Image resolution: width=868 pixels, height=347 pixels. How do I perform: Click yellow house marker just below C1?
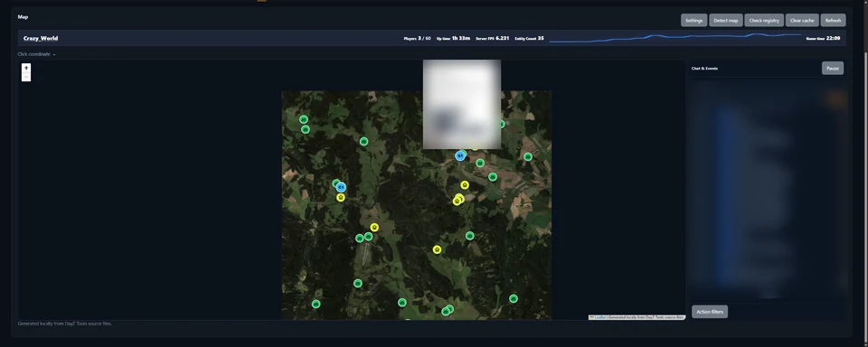(341, 198)
